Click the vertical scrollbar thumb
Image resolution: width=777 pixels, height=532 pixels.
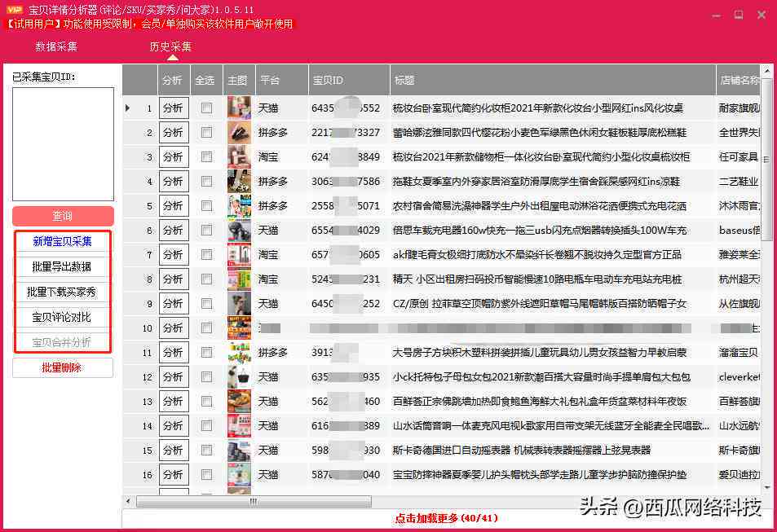coord(766,160)
